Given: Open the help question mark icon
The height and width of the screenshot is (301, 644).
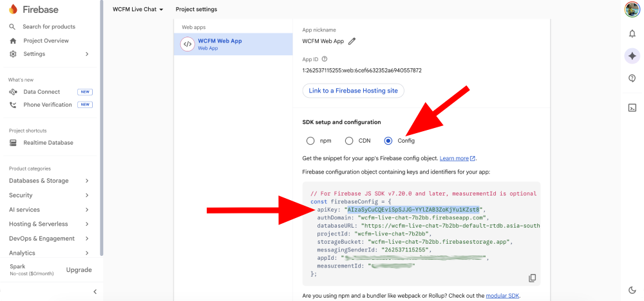Looking at the screenshot, I should 632,78.
